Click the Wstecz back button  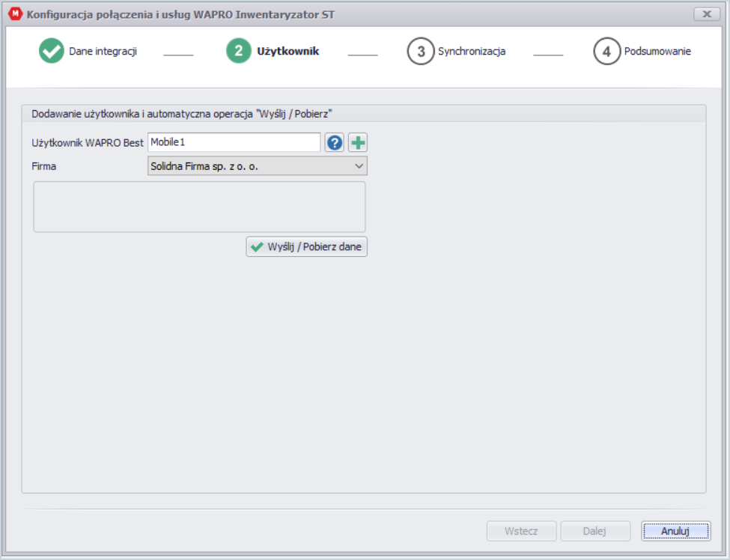pyautogui.click(x=521, y=531)
